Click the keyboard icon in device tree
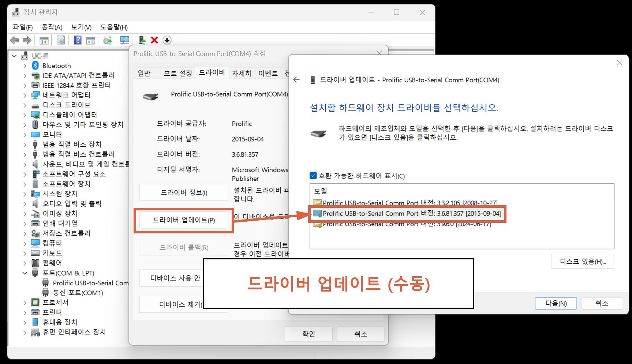This screenshot has width=632, height=364. click(x=35, y=253)
